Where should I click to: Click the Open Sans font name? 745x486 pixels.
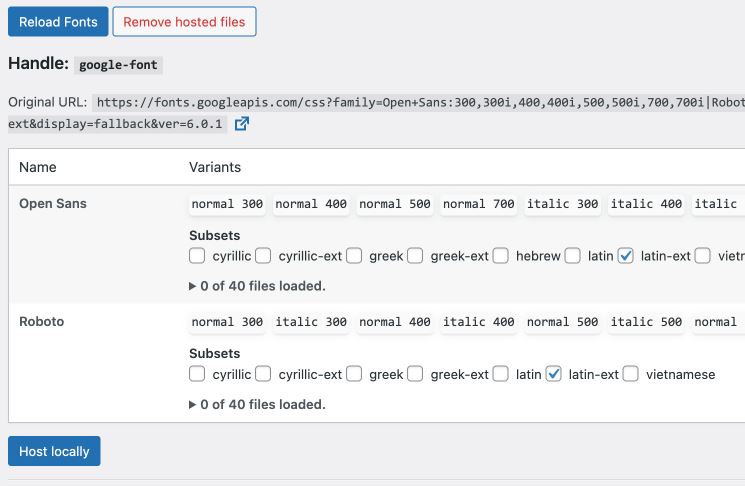coord(53,203)
